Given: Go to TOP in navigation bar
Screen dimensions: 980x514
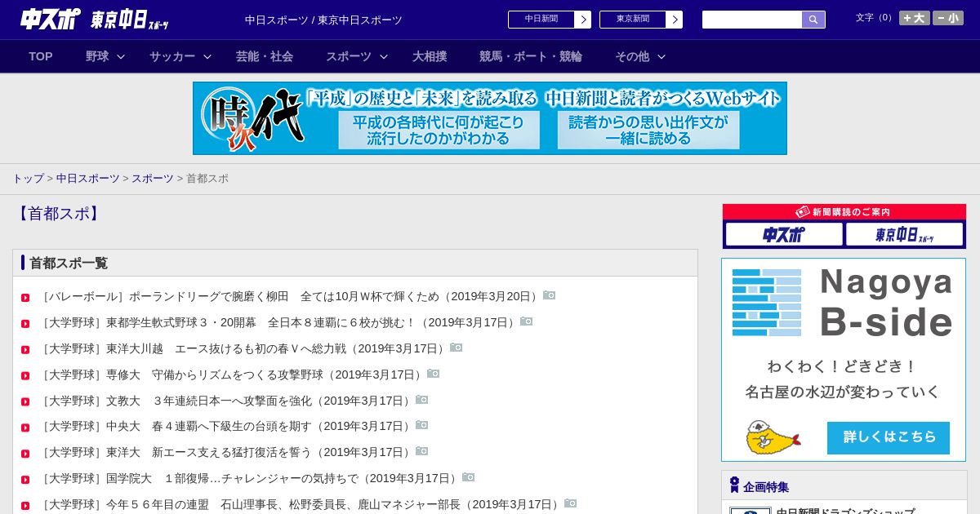Looking at the screenshot, I should click(x=41, y=56).
